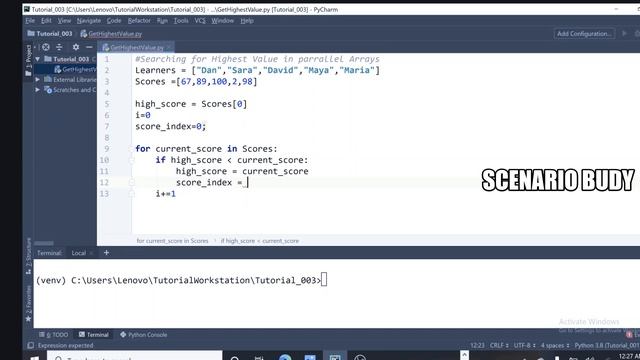Expand the External Libraries node arrow

tap(38, 80)
